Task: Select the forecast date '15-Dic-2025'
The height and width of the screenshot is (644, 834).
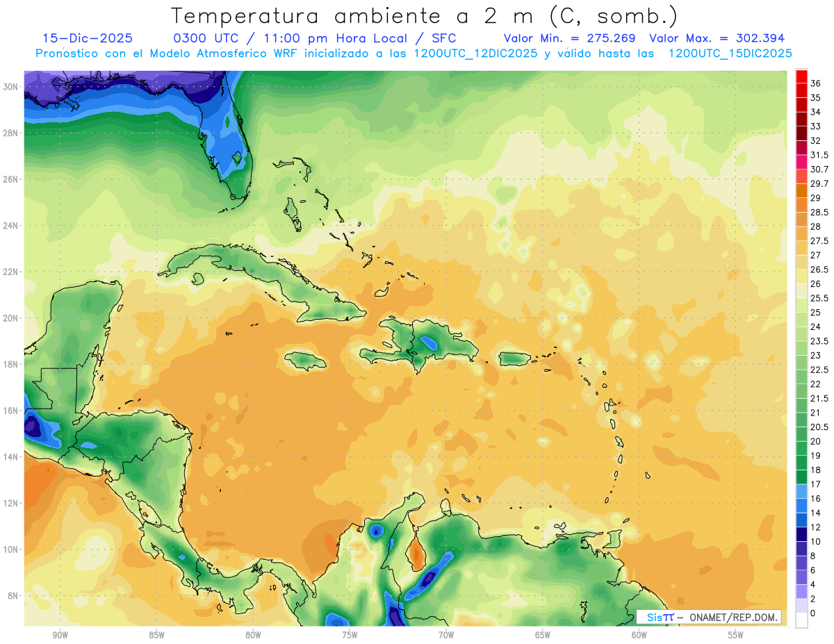Action: click(87, 38)
